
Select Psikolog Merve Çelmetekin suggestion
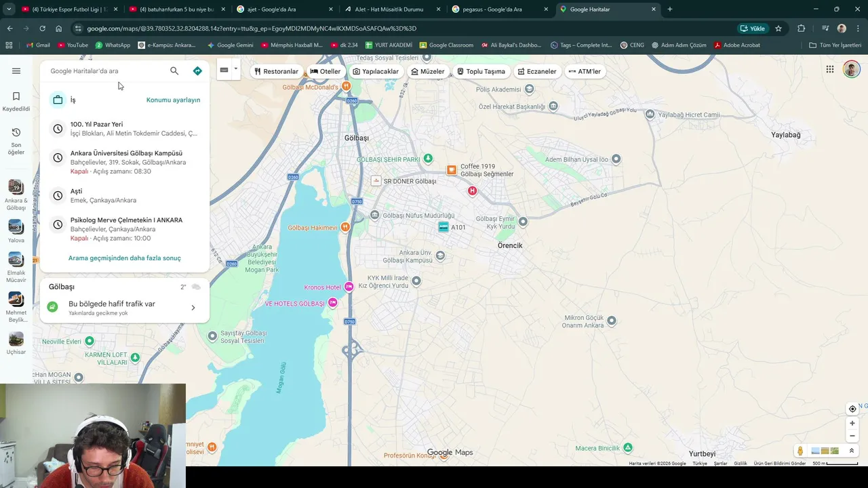coord(125,229)
